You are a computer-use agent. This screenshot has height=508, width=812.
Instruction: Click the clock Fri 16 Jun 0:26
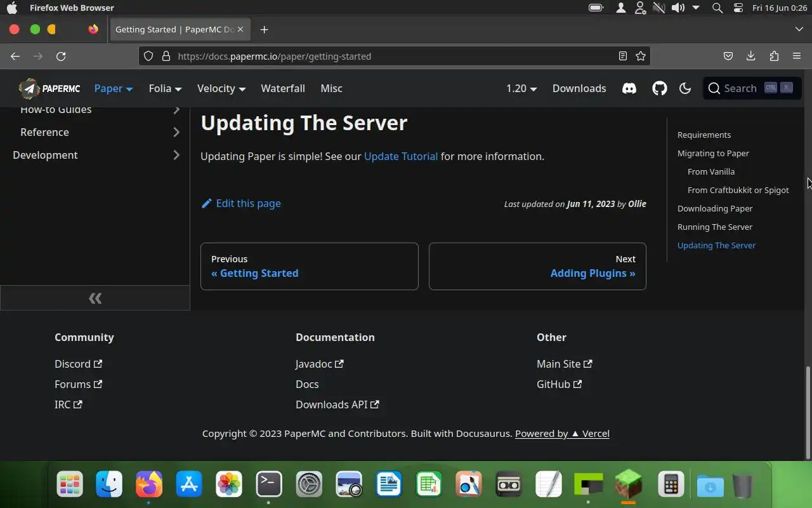(780, 8)
